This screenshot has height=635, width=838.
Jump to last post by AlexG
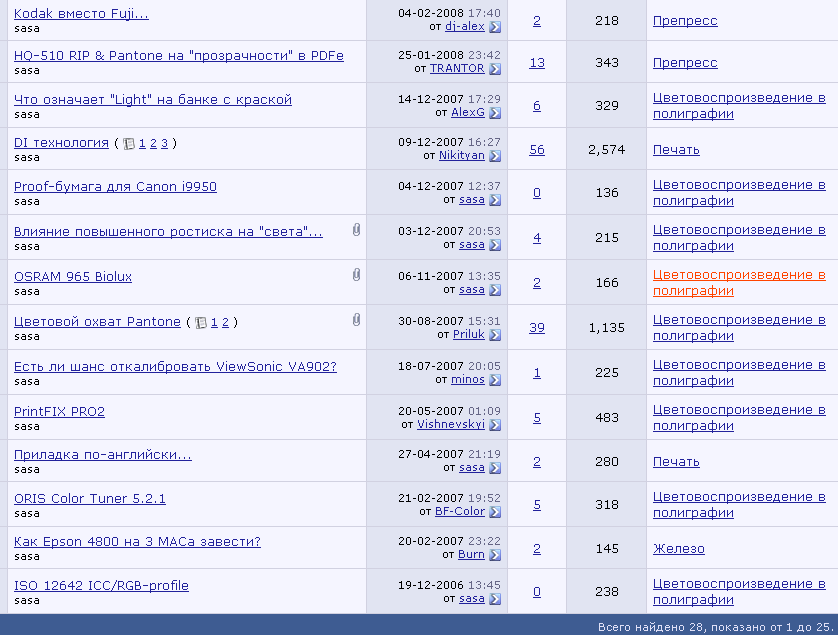click(495, 113)
